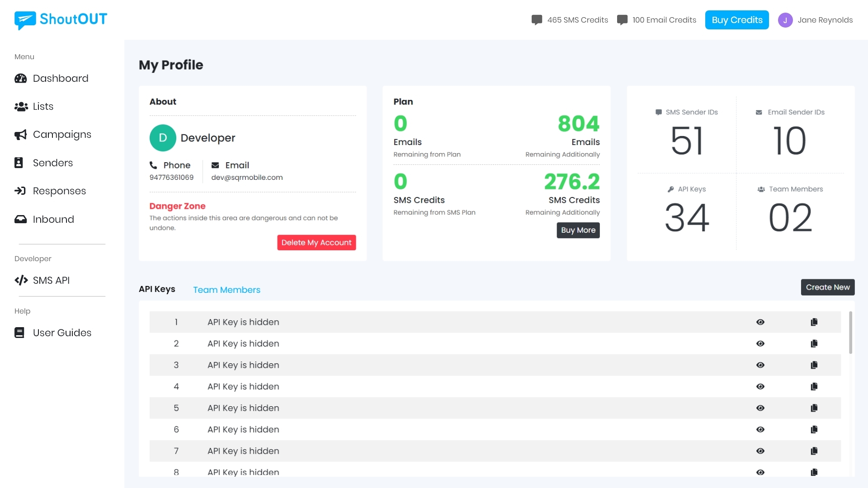868x488 pixels.
Task: Click the ShoutOUT logo
Action: coord(61,19)
